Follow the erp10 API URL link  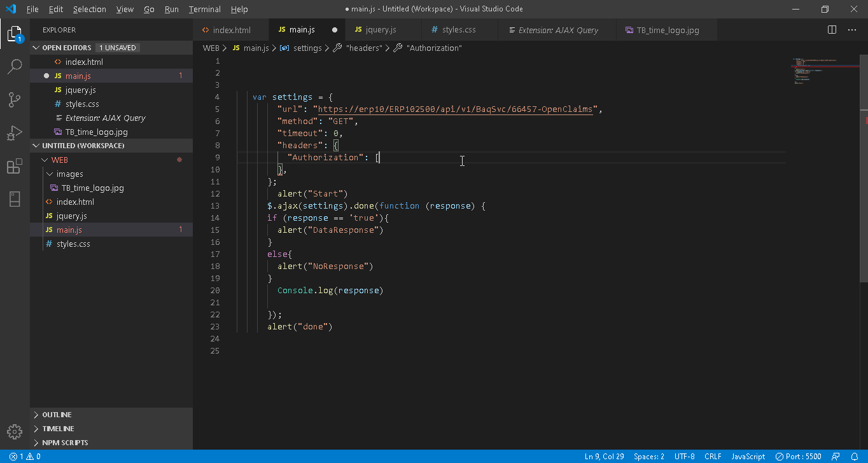click(454, 109)
